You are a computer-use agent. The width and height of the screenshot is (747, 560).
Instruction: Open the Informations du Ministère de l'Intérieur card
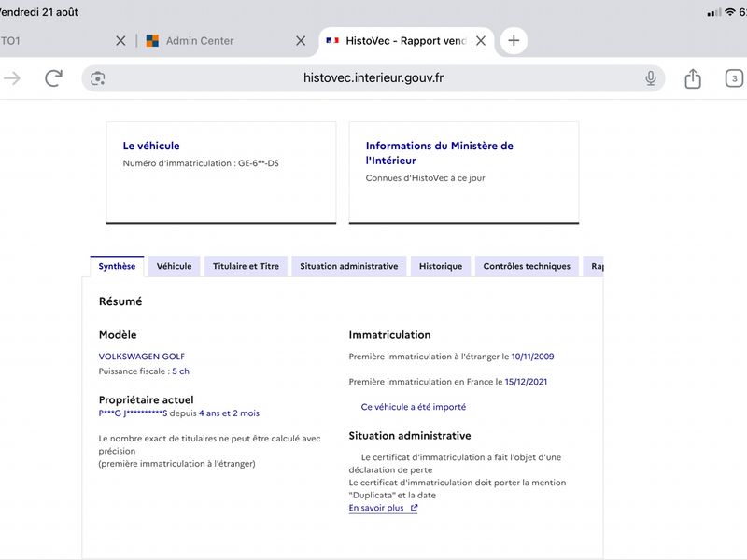coord(464,173)
